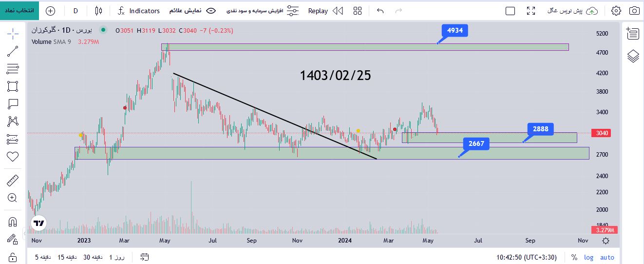Screen dimensions: 644x264
Task: Toggle magnet snapping mode
Action: click(13, 222)
